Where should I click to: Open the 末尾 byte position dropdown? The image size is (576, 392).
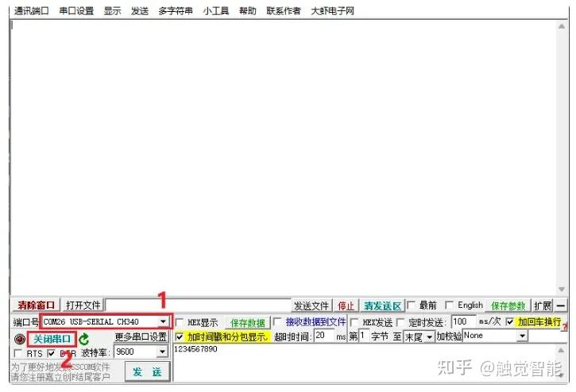pyautogui.click(x=429, y=336)
